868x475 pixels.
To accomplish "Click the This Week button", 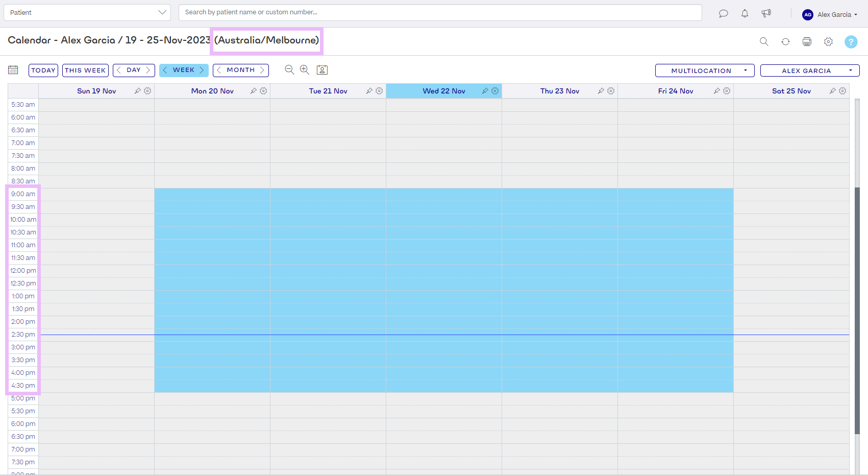I will 85,70.
